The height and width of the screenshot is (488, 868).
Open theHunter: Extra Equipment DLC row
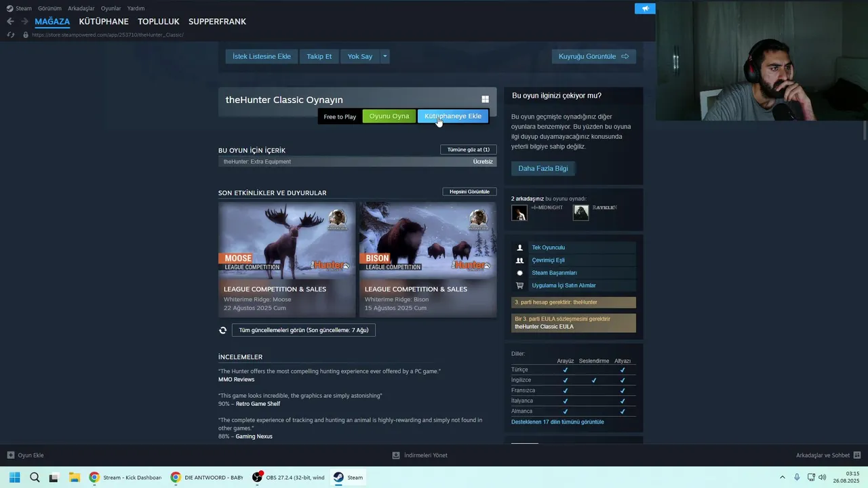(x=357, y=162)
